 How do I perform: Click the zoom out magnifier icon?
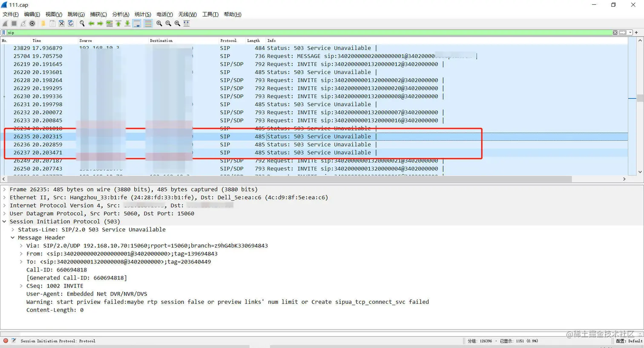click(x=168, y=24)
